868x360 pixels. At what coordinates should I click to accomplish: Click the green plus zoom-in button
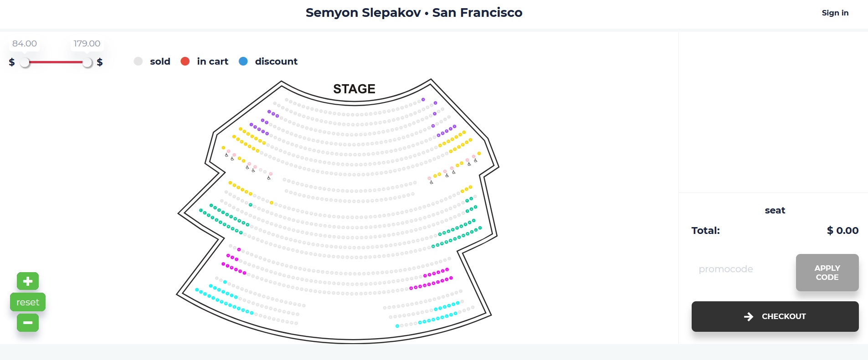pyautogui.click(x=28, y=281)
